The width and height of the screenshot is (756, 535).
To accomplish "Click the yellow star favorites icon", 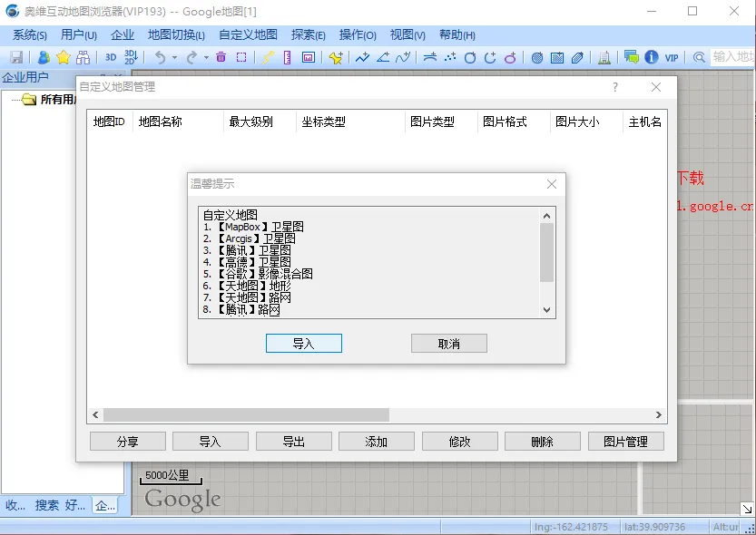I will (64, 57).
